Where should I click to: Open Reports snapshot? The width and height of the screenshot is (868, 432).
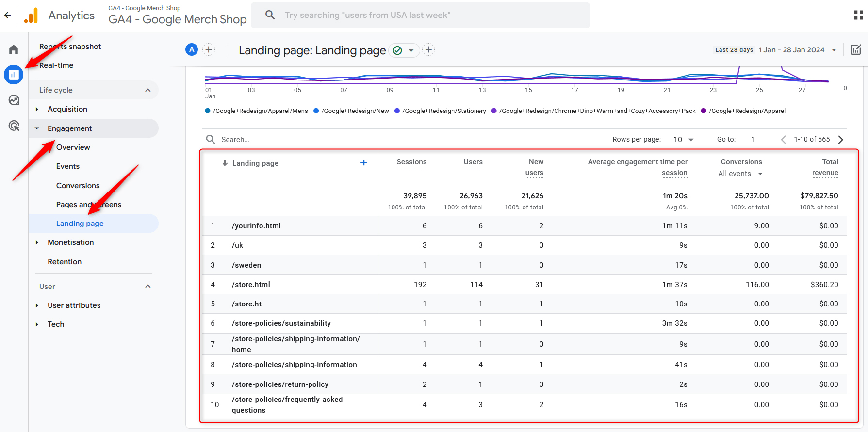click(x=70, y=47)
